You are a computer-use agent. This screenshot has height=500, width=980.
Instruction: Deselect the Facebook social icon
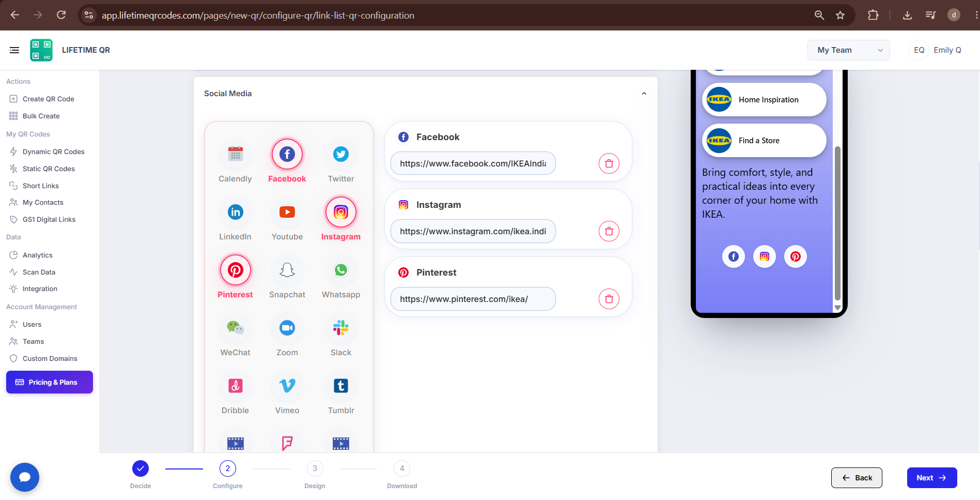pyautogui.click(x=287, y=154)
